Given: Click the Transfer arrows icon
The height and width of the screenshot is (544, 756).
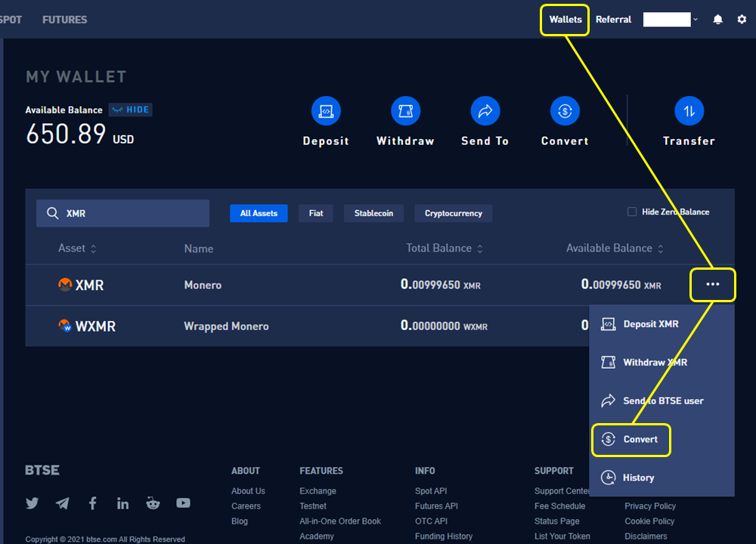Looking at the screenshot, I should (x=689, y=111).
